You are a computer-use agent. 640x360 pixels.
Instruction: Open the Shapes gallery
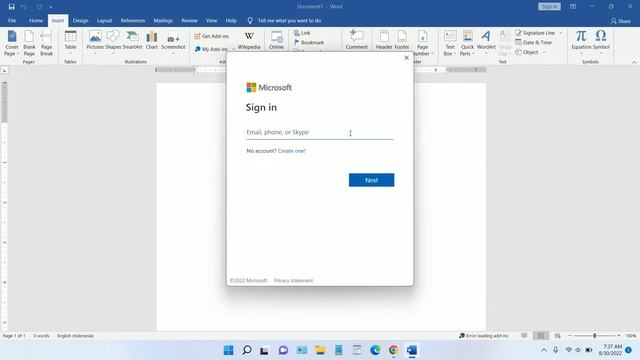tap(113, 42)
